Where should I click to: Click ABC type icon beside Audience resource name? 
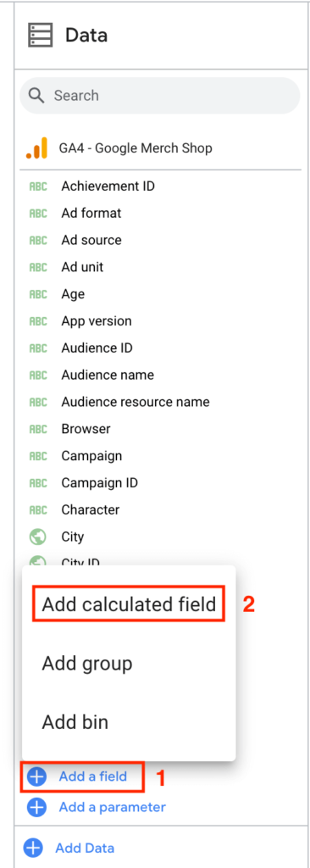(x=38, y=402)
